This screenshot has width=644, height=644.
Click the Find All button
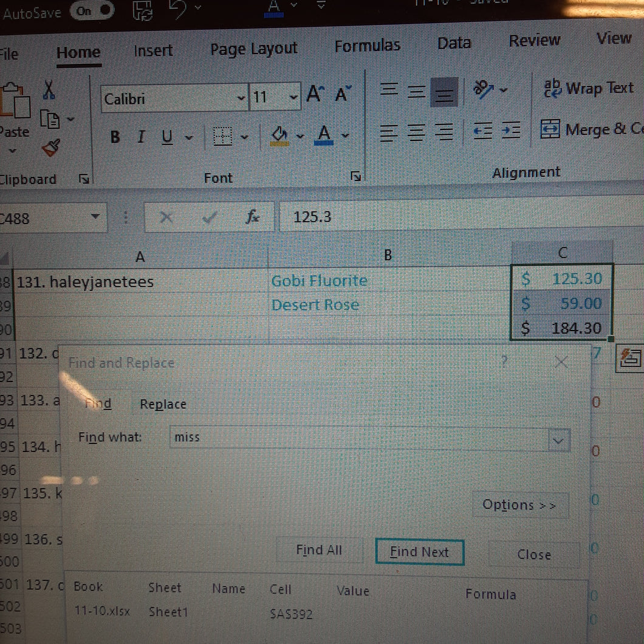319,550
